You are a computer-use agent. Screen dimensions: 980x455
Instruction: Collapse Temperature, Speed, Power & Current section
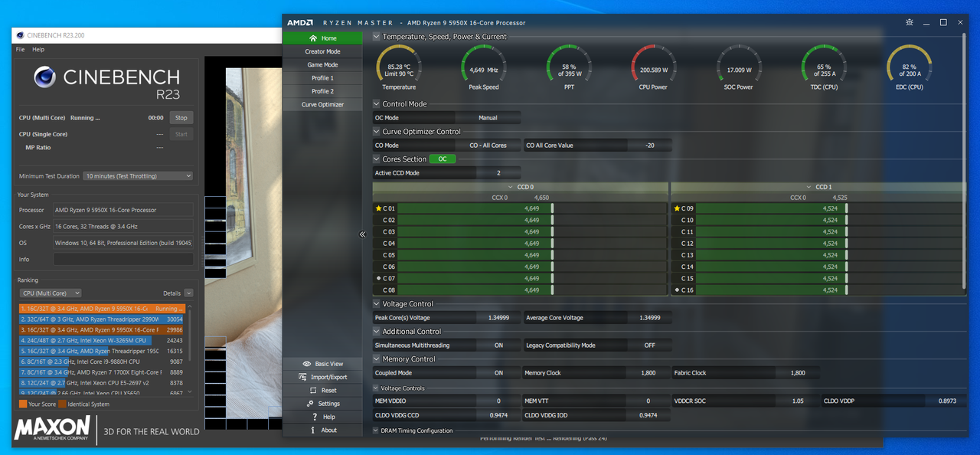[376, 37]
